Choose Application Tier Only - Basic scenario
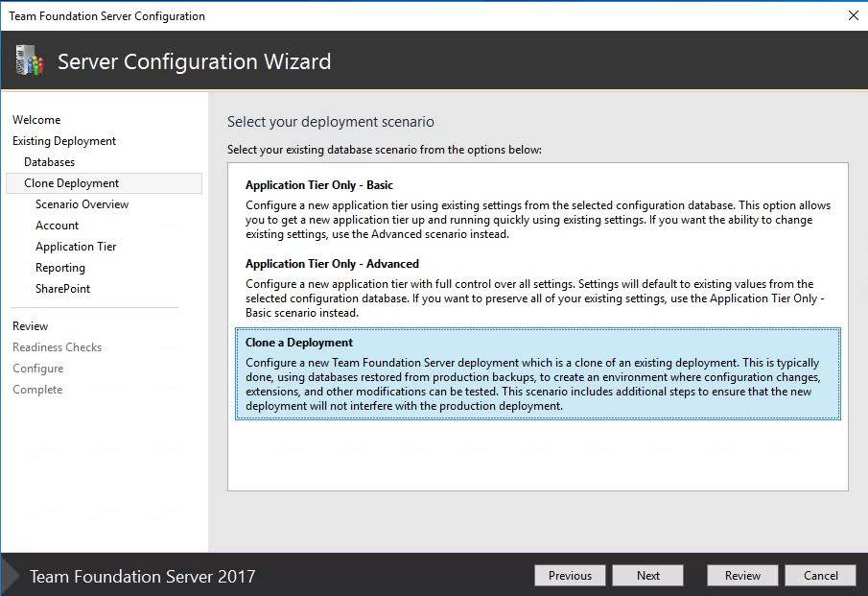 point(538,209)
